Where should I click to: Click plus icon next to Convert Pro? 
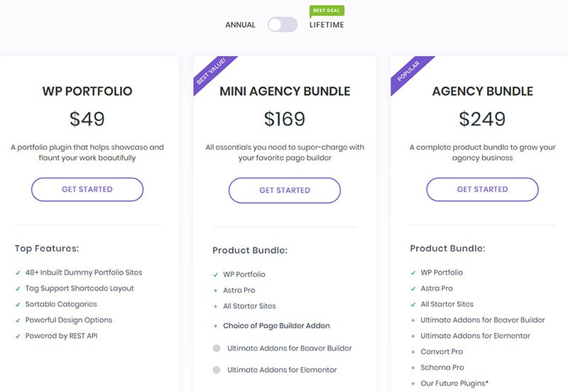coord(413,352)
